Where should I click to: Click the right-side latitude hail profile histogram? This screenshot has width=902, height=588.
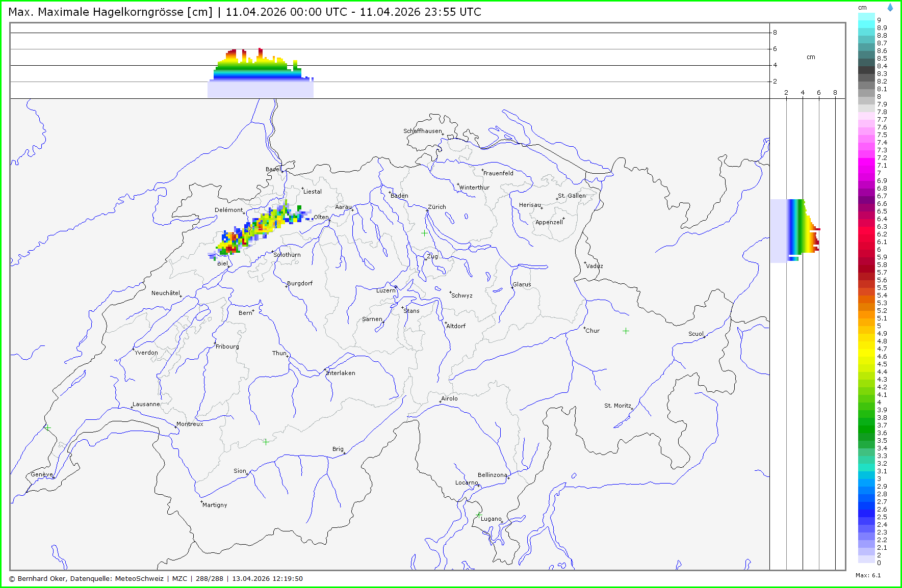pyautogui.click(x=795, y=230)
